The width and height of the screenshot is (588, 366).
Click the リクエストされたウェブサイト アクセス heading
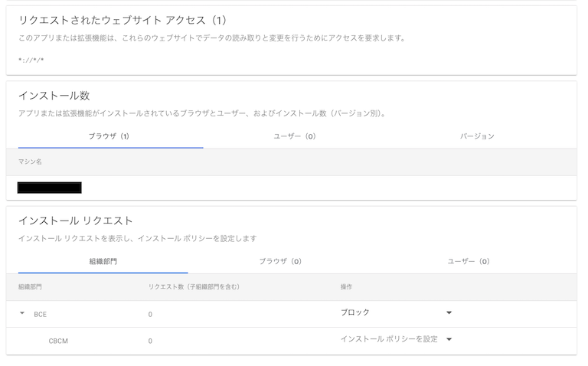122,20
